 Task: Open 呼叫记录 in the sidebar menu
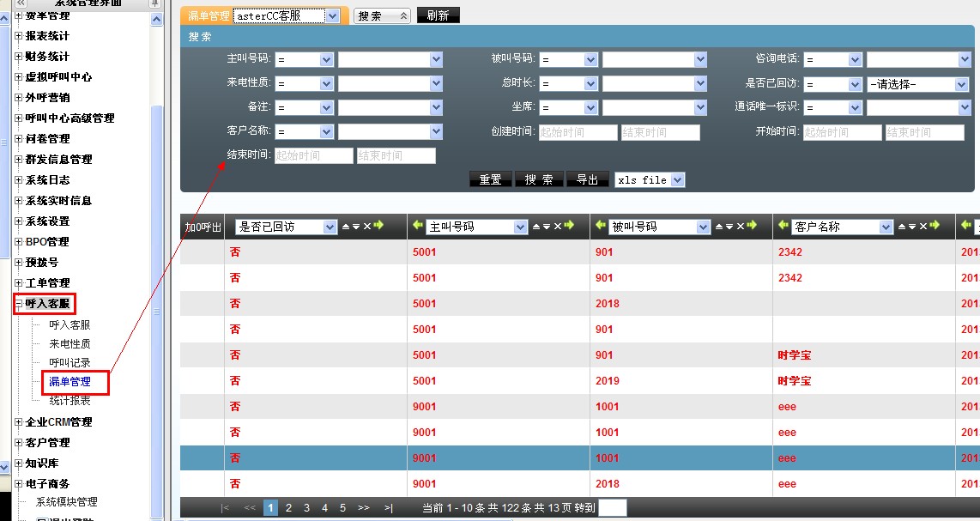pyautogui.click(x=70, y=363)
